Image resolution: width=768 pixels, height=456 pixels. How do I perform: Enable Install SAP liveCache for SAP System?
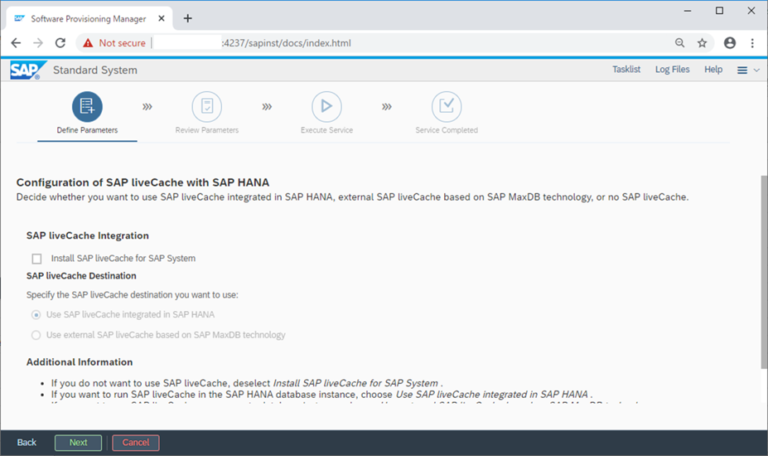tap(37, 258)
